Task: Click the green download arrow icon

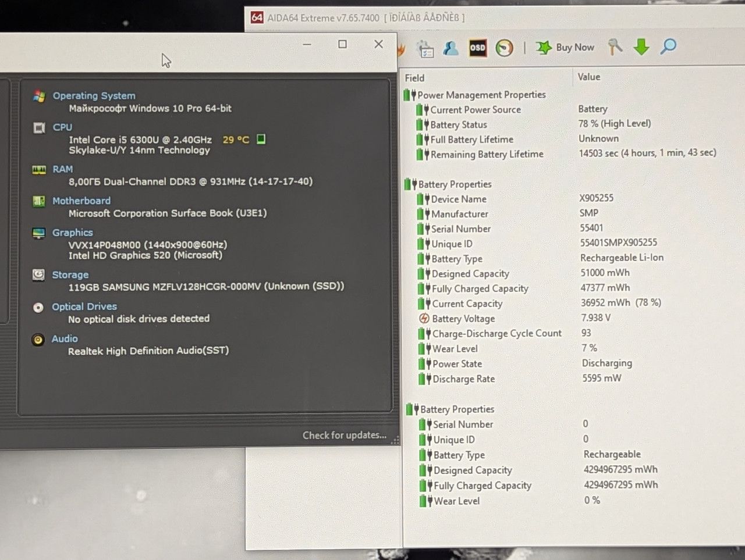Action: tap(641, 47)
